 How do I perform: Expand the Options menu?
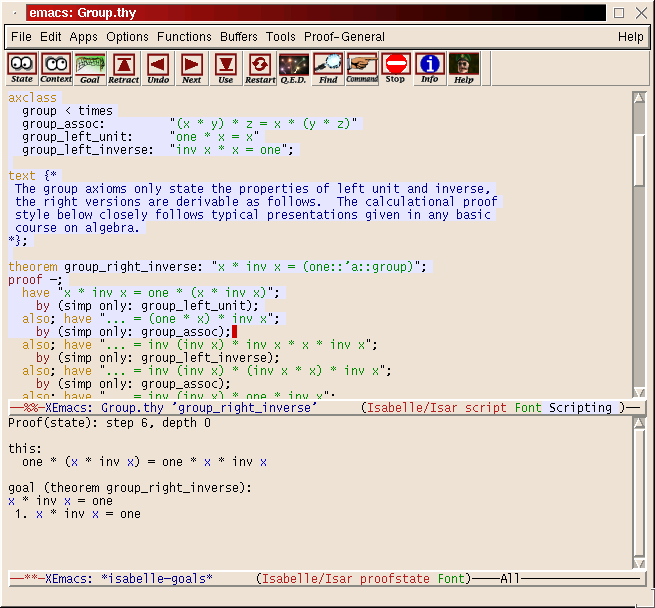(127, 37)
